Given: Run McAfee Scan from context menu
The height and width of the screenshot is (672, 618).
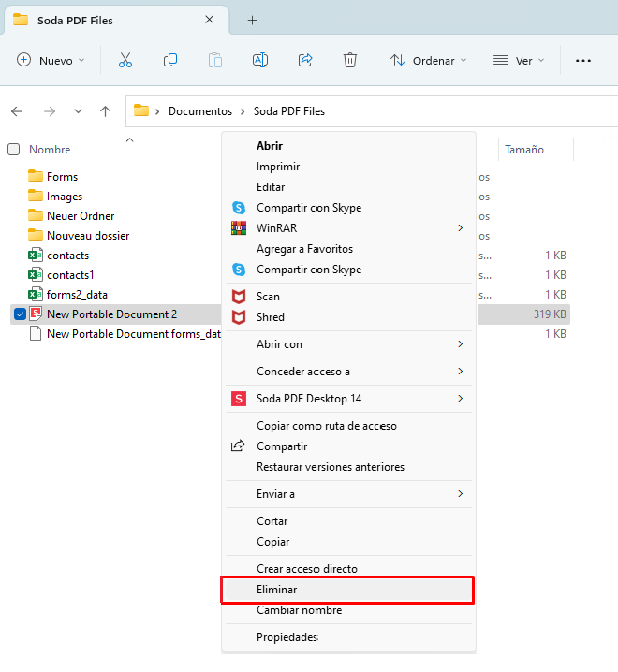Looking at the screenshot, I should coord(348,297).
